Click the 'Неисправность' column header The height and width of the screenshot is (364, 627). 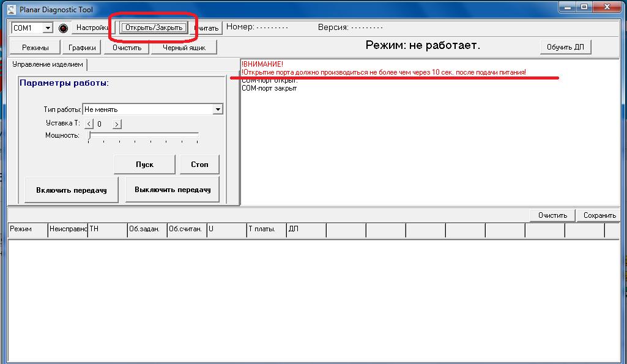point(68,229)
